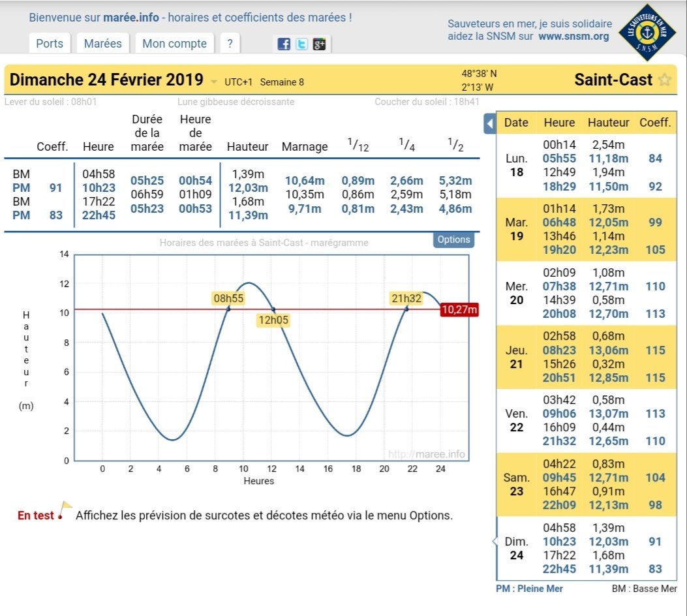This screenshot has height=616, width=687.
Task: Click the Twitter bird icon
Action: [301, 44]
